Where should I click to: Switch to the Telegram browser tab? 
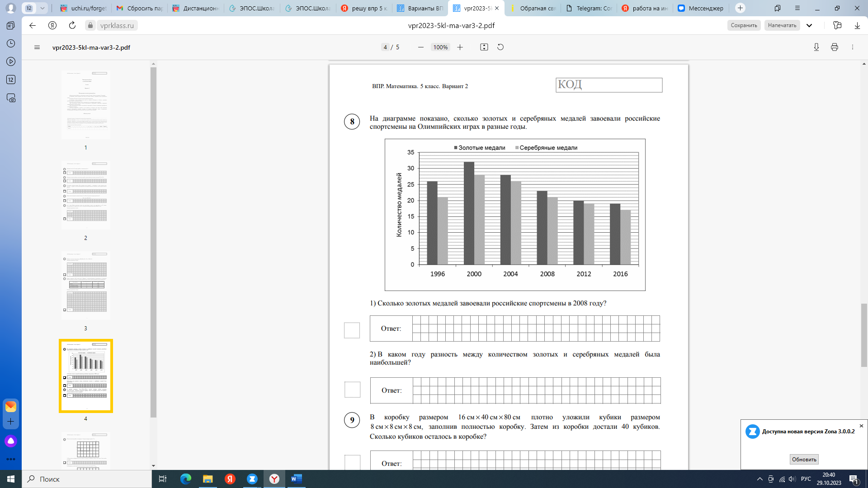(589, 8)
